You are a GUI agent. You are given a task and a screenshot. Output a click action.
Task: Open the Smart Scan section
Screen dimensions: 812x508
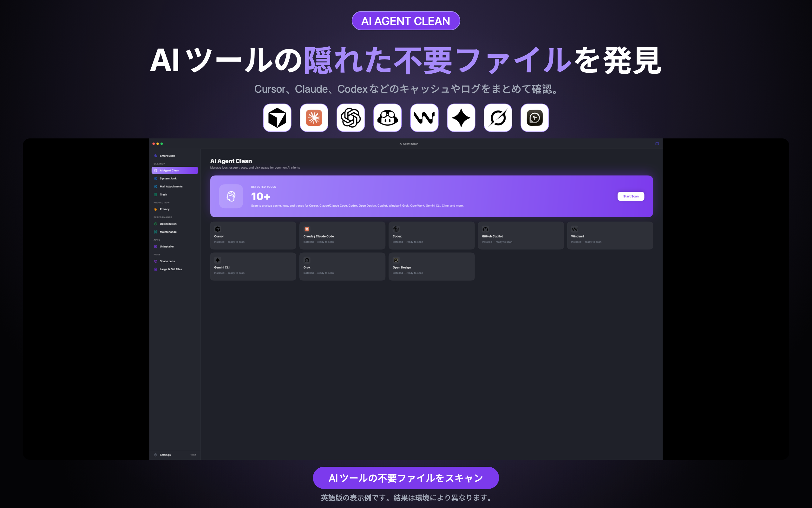click(x=175, y=156)
